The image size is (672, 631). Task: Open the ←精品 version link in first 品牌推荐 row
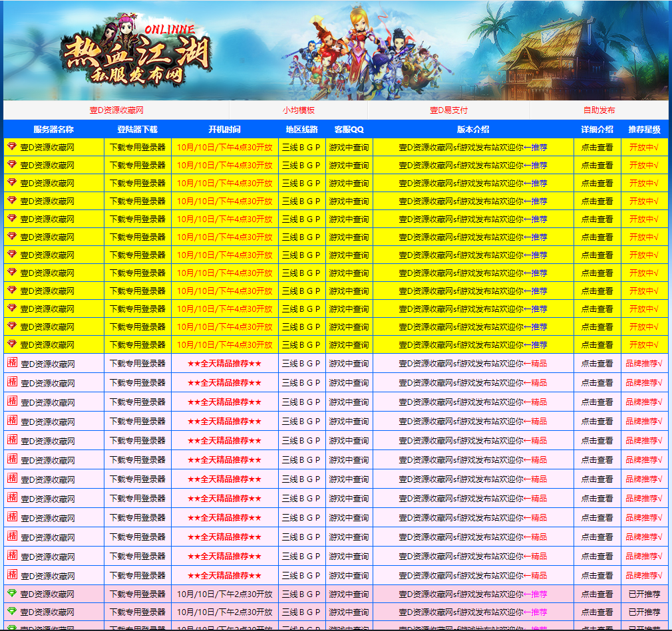536,364
